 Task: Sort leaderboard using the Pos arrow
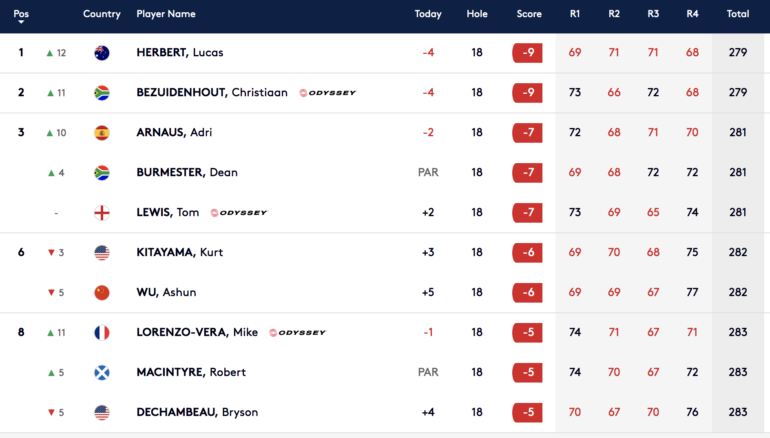21,22
